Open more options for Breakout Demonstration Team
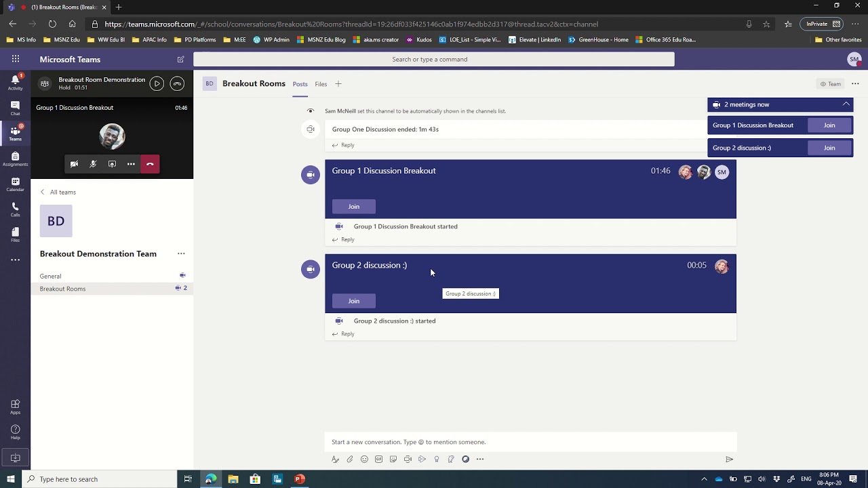 (181, 253)
